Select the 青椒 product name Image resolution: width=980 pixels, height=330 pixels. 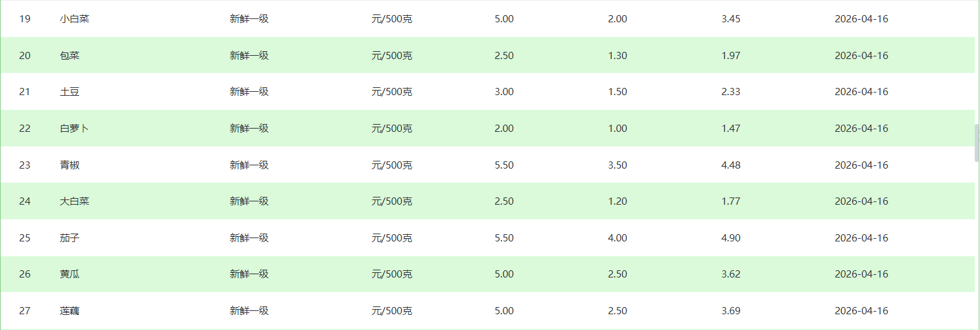point(69,165)
